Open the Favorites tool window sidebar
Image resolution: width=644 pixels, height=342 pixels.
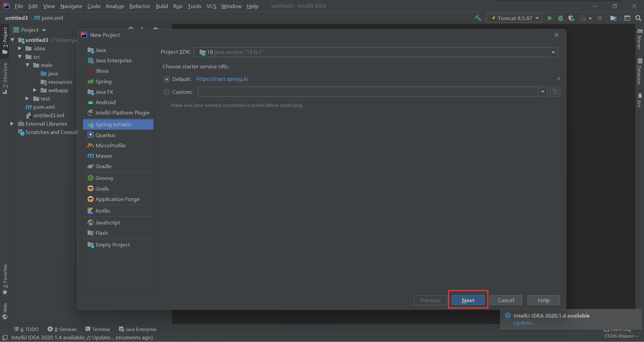[x=5, y=279]
